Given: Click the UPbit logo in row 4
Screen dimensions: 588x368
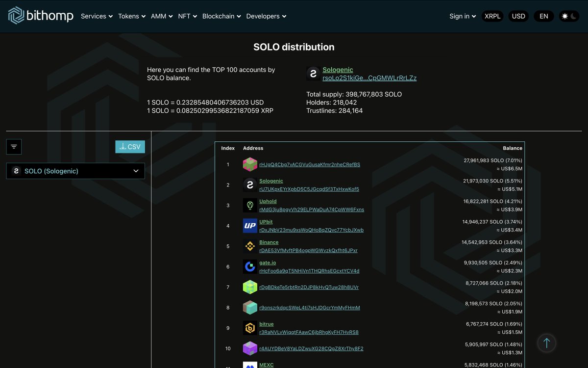Looking at the screenshot, I should 250,226.
